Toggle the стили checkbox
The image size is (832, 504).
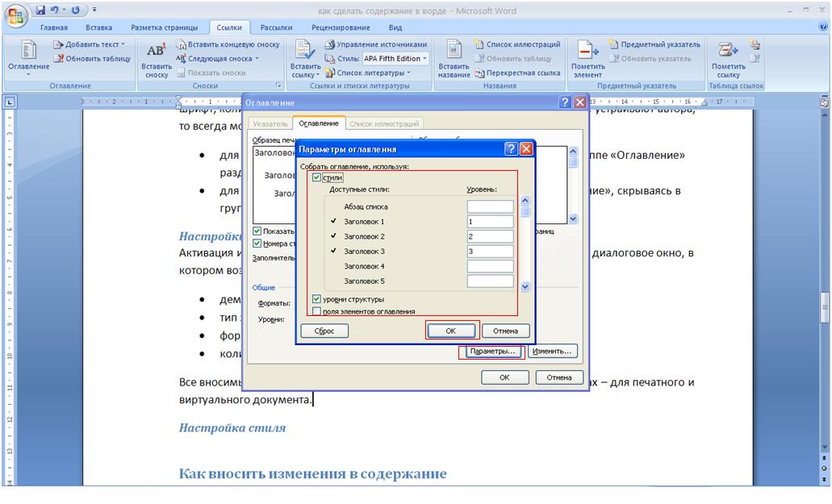pos(317,177)
